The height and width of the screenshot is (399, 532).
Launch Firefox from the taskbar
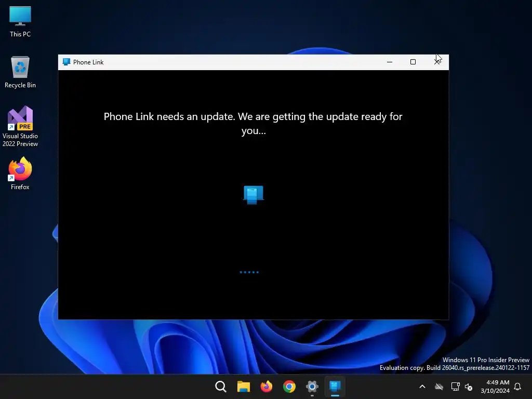pyautogui.click(x=267, y=387)
